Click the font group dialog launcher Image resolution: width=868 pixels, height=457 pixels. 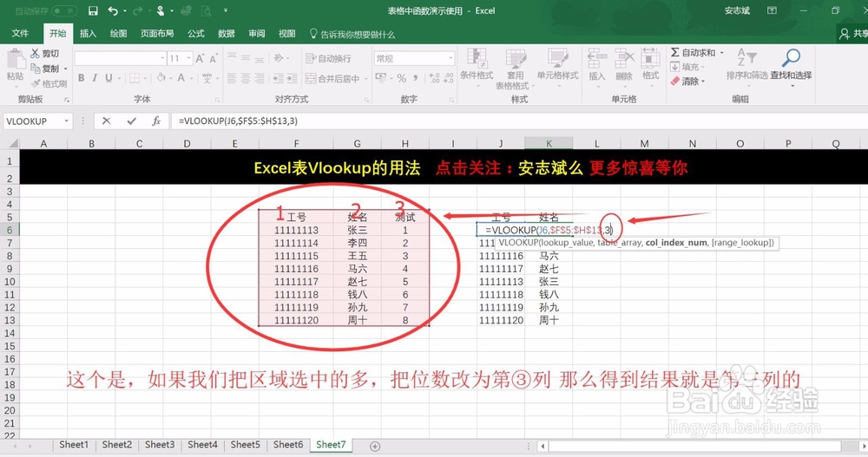[218, 100]
